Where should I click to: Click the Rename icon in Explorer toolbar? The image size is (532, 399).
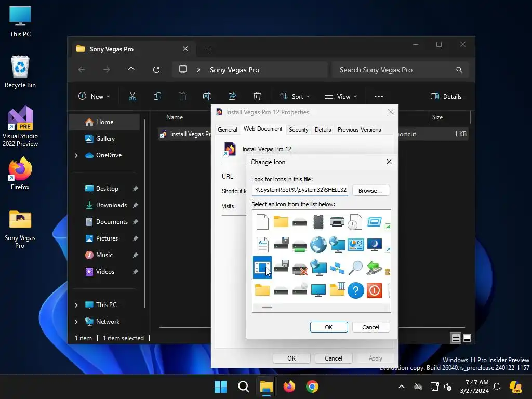[x=207, y=96]
